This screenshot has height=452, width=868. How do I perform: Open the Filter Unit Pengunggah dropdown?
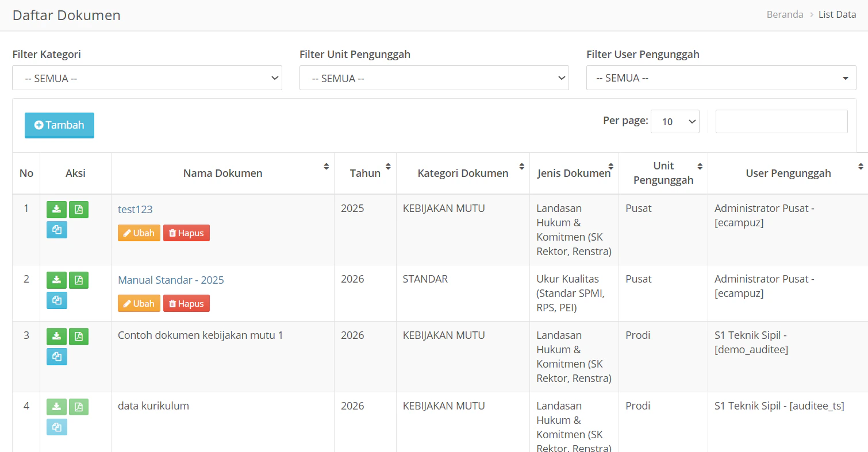click(434, 78)
